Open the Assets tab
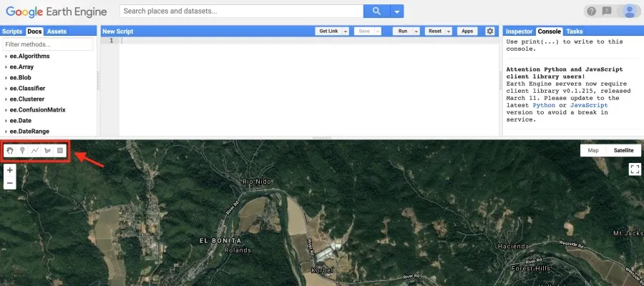 coord(57,31)
